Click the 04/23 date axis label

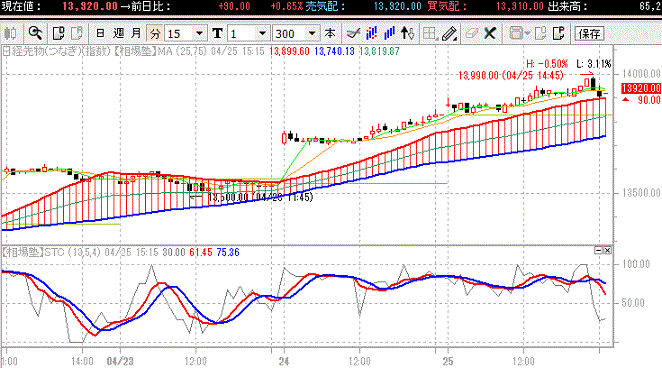coord(120,361)
